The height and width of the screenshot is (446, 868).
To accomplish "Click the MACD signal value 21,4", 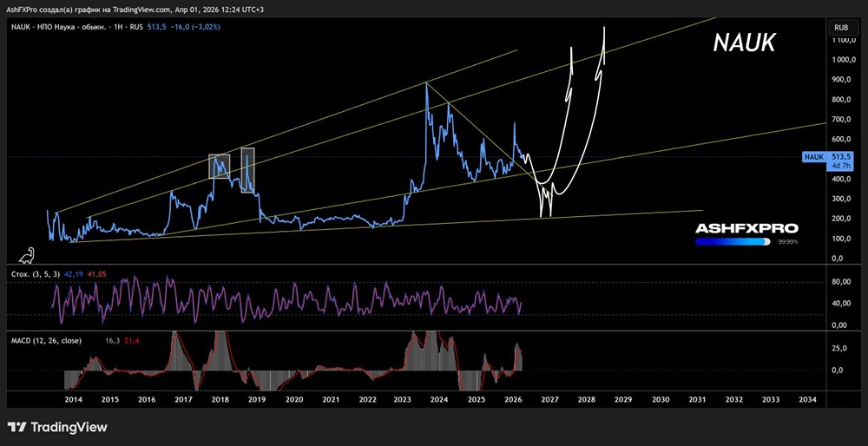I will [x=130, y=341].
